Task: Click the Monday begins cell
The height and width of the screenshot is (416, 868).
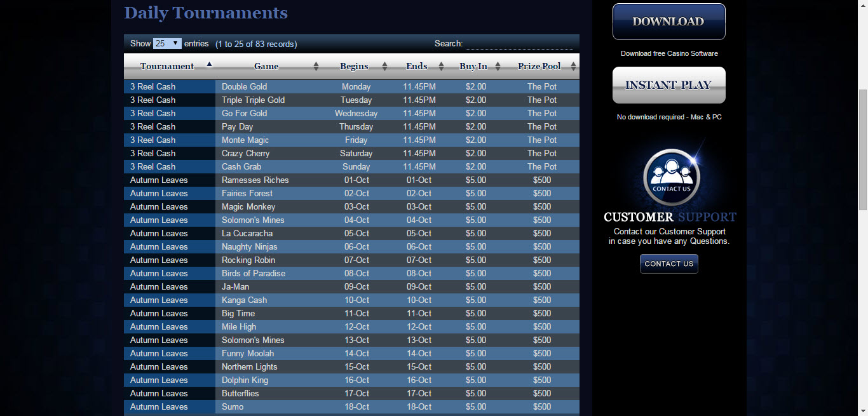Action: pyautogui.click(x=356, y=86)
